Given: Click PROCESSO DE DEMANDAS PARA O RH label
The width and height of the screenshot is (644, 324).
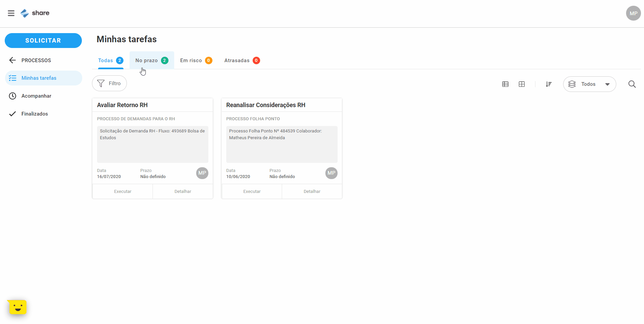Looking at the screenshot, I should (136, 119).
